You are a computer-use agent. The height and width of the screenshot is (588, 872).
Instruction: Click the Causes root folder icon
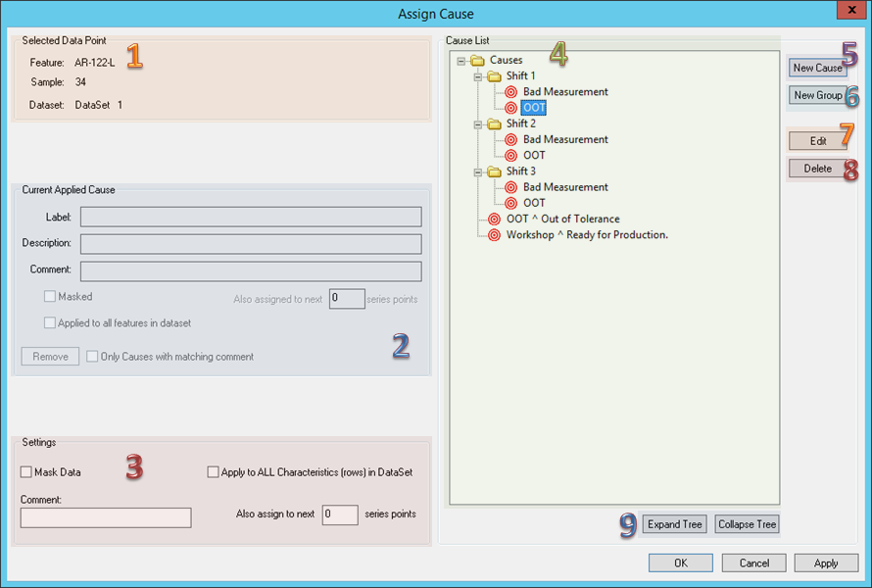pyautogui.click(x=477, y=61)
